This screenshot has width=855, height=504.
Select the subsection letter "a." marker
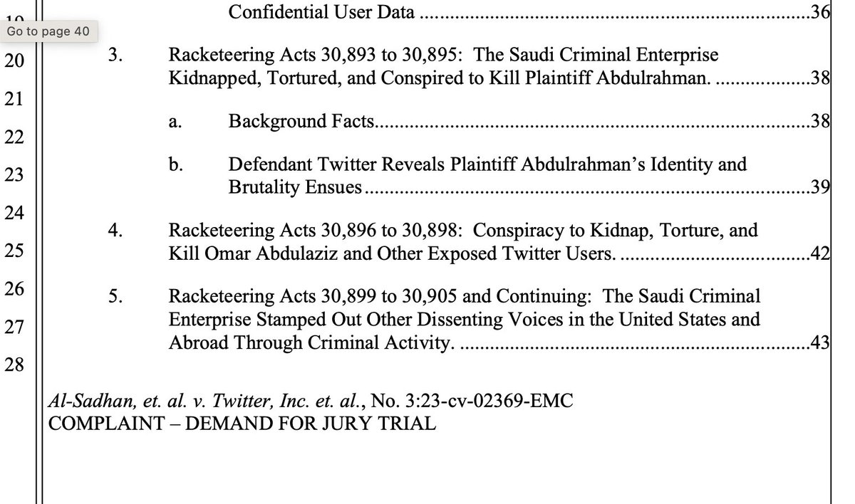[174, 122]
